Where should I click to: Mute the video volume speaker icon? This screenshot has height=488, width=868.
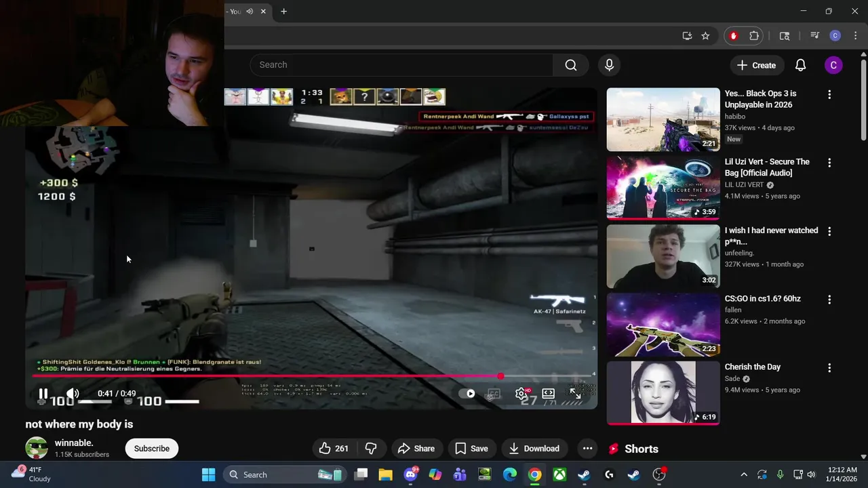[x=73, y=394]
